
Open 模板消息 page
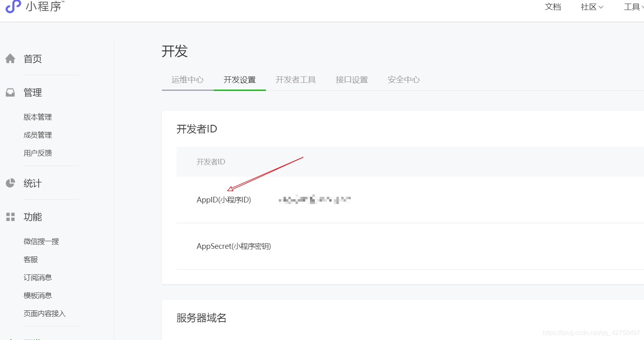tap(38, 295)
